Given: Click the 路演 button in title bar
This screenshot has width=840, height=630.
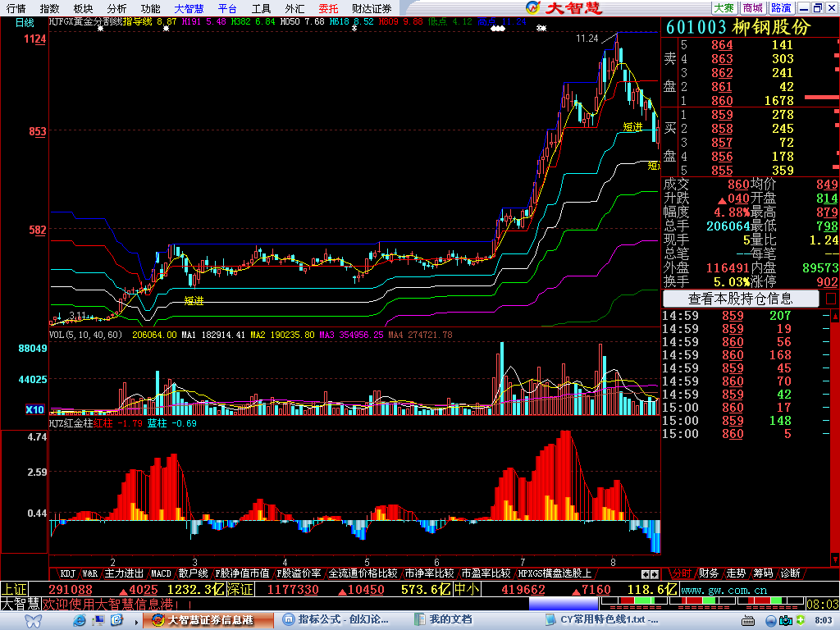Looking at the screenshot, I should pos(781,8).
